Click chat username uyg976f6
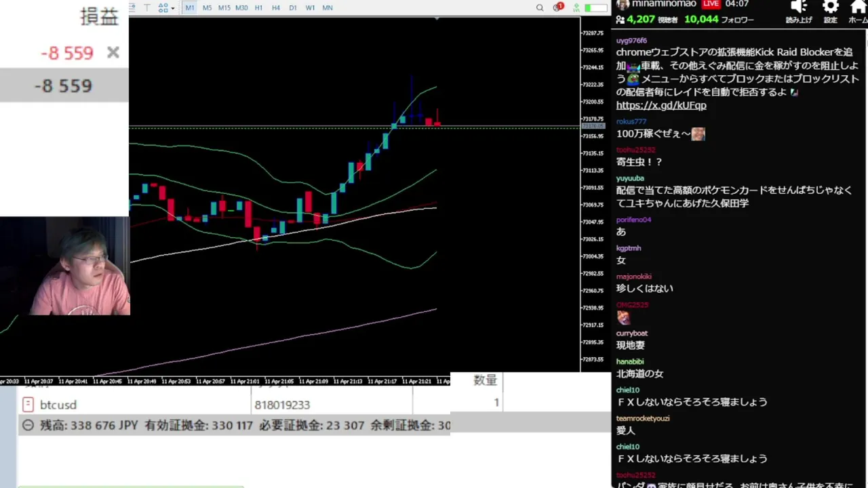 [x=631, y=41]
